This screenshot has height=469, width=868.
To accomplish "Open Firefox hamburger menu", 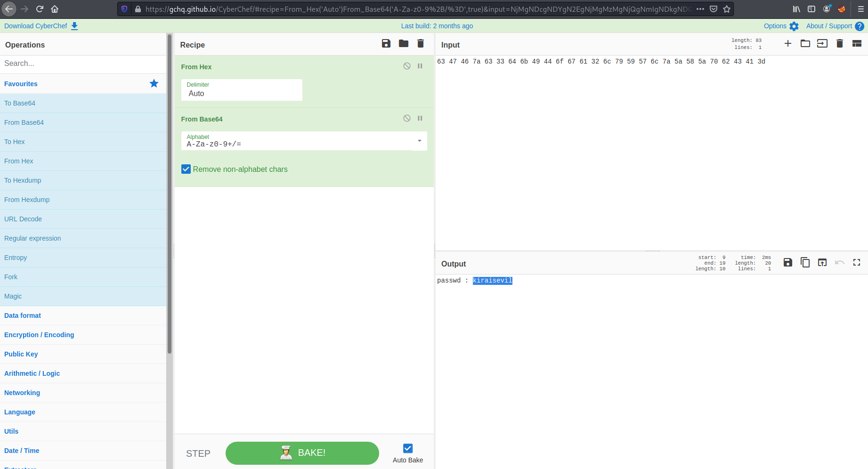I will (860, 9).
